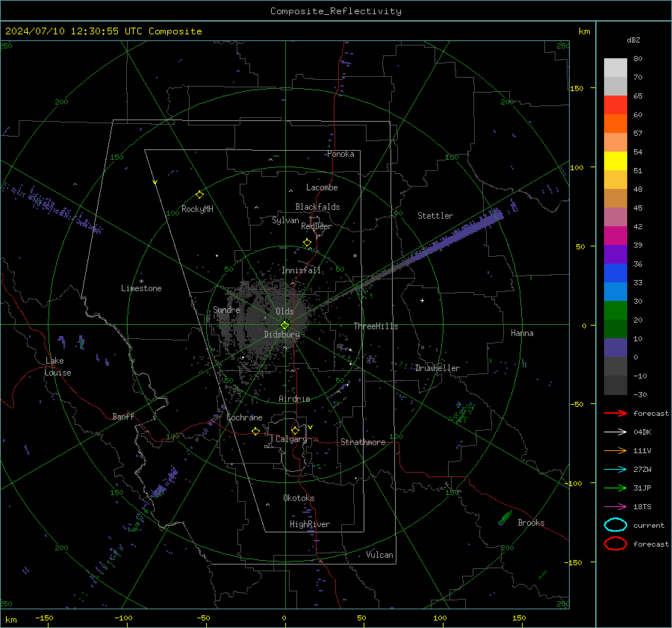Click the Sylvan label on map
Image resolution: width=672 pixels, height=628 pixels.
285,220
